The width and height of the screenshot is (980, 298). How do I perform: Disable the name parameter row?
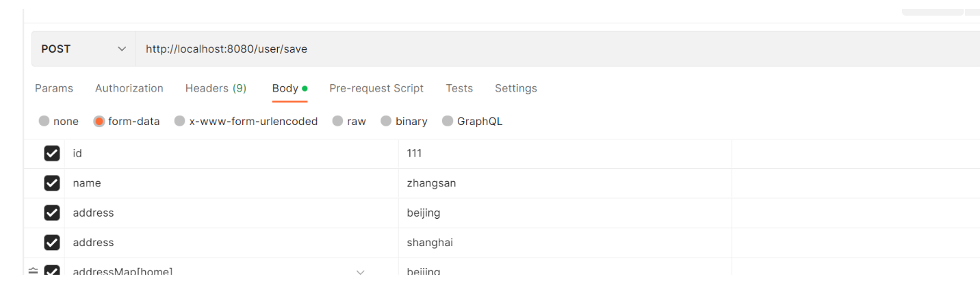click(52, 183)
